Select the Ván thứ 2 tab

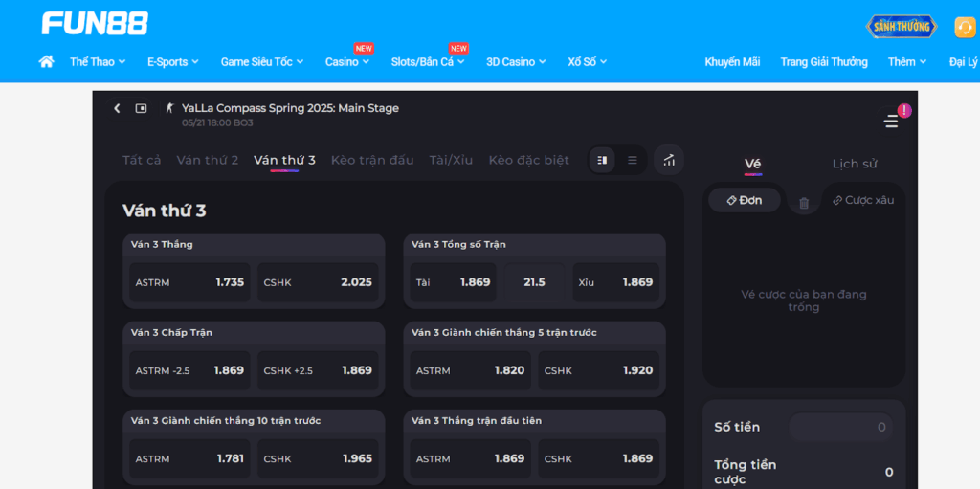tap(208, 160)
